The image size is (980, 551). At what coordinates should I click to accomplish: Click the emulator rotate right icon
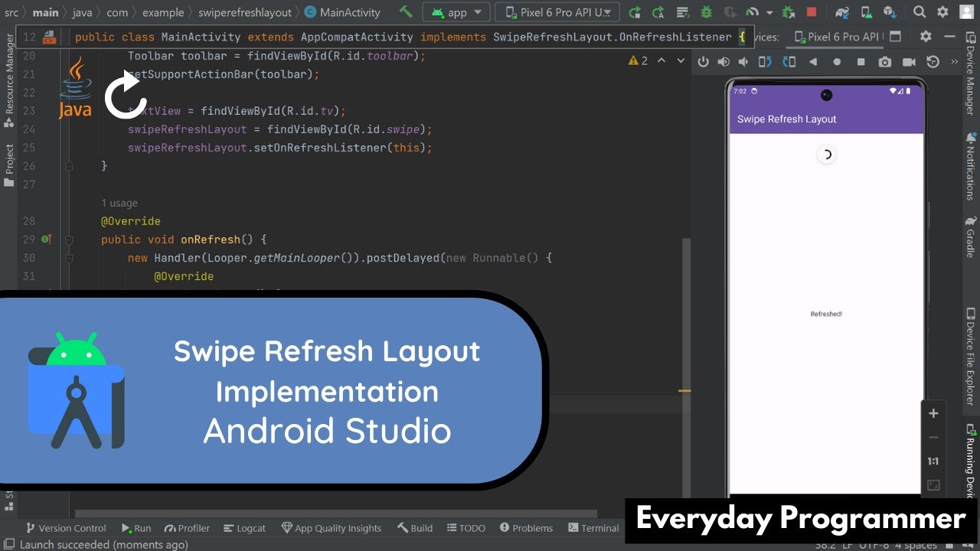coord(789,62)
